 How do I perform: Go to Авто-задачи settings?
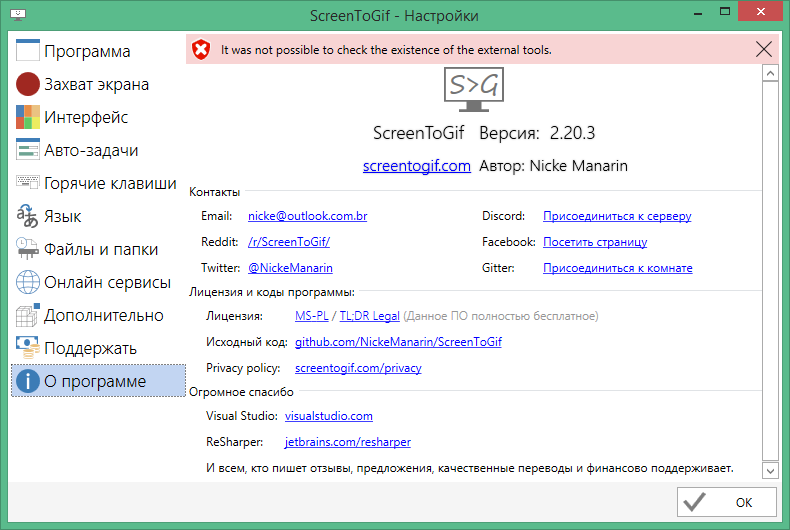coord(98,150)
